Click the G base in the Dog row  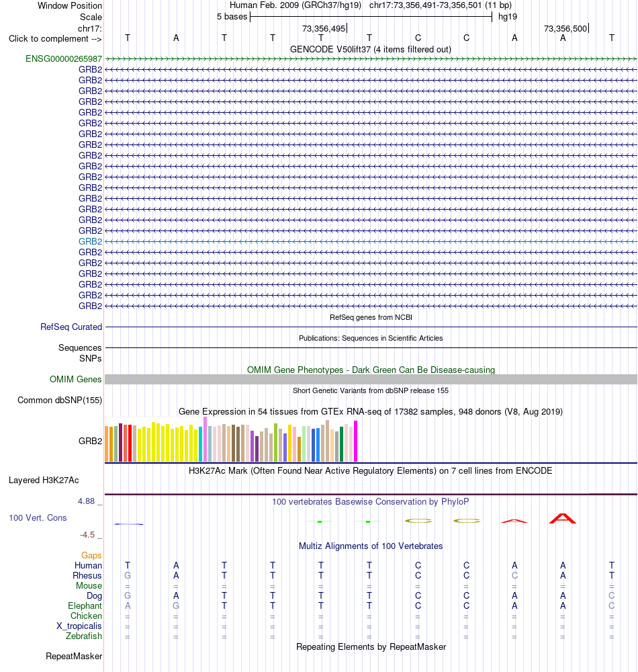128,595
